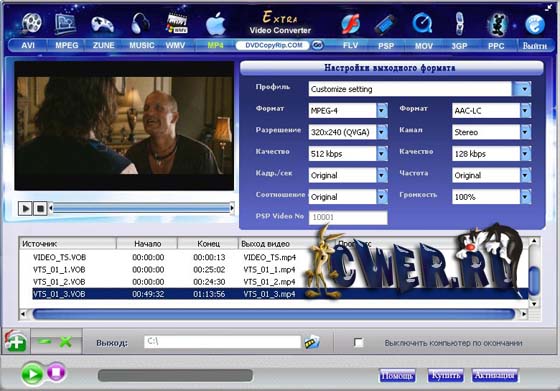Switch to the 3GP format tab
The height and width of the screenshot is (391, 560).
[x=459, y=46]
